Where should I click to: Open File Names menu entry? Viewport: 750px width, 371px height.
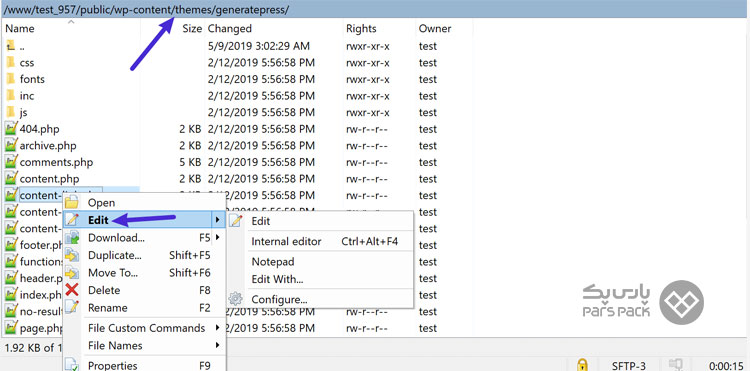click(115, 345)
